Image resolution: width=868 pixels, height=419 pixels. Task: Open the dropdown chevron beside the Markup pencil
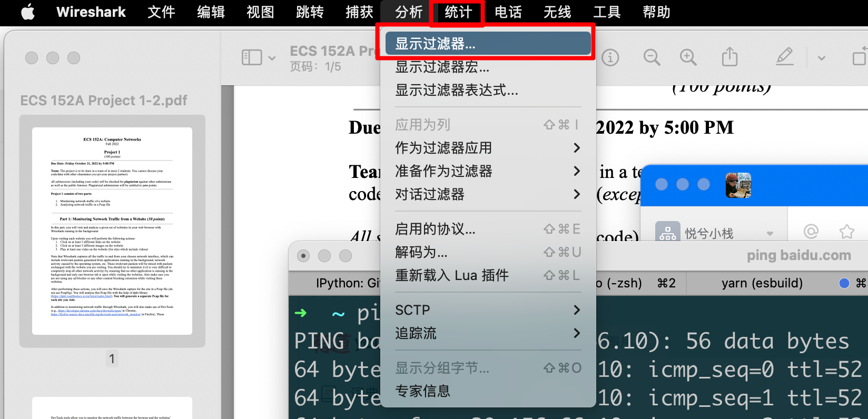point(822,58)
